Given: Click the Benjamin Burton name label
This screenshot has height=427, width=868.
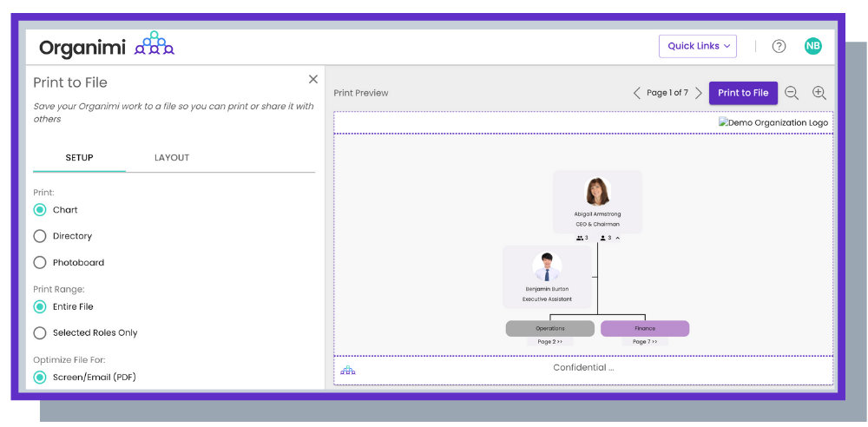Looking at the screenshot, I should point(547,289).
